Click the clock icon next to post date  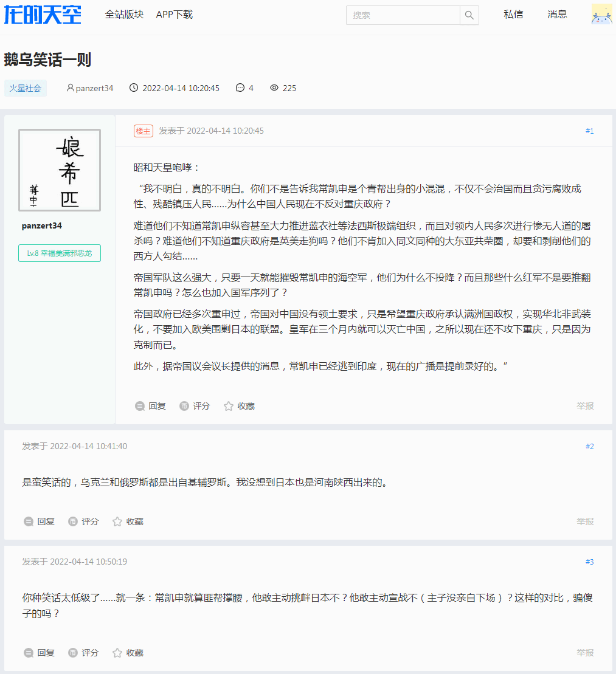coord(134,88)
